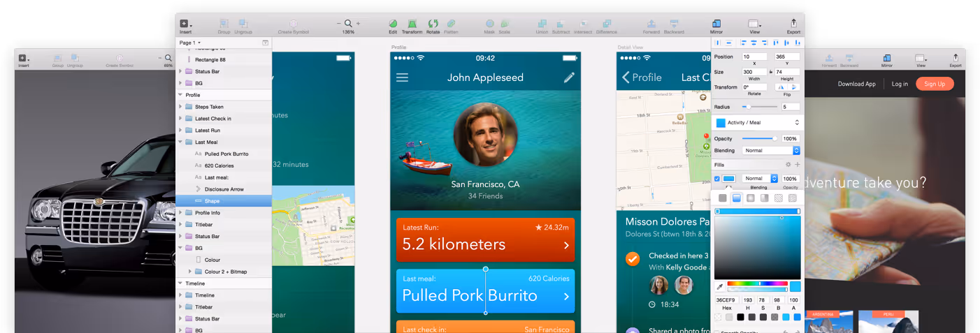Viewport: 980px width, 333px height.
Task: Choose the solid color fill type
Action: [723, 198]
